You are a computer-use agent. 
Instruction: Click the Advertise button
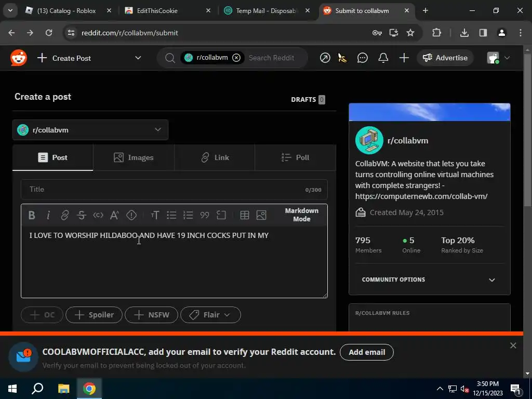[445, 58]
